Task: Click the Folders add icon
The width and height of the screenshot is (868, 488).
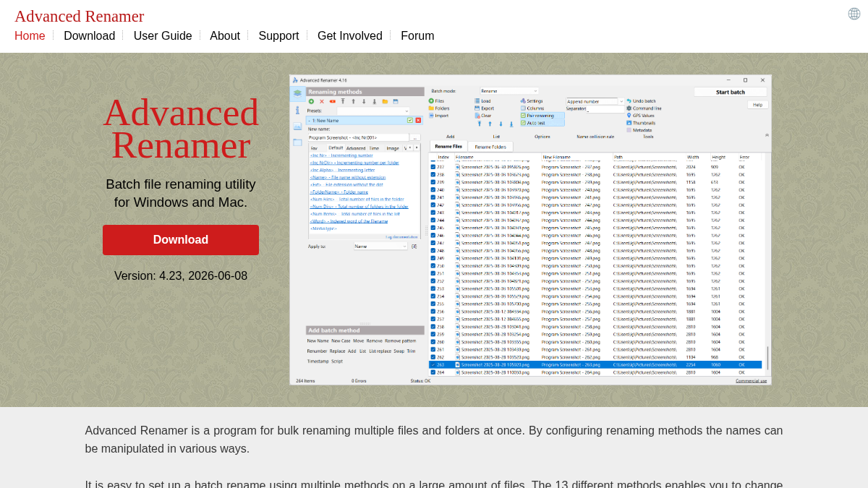Action: pyautogui.click(x=431, y=108)
